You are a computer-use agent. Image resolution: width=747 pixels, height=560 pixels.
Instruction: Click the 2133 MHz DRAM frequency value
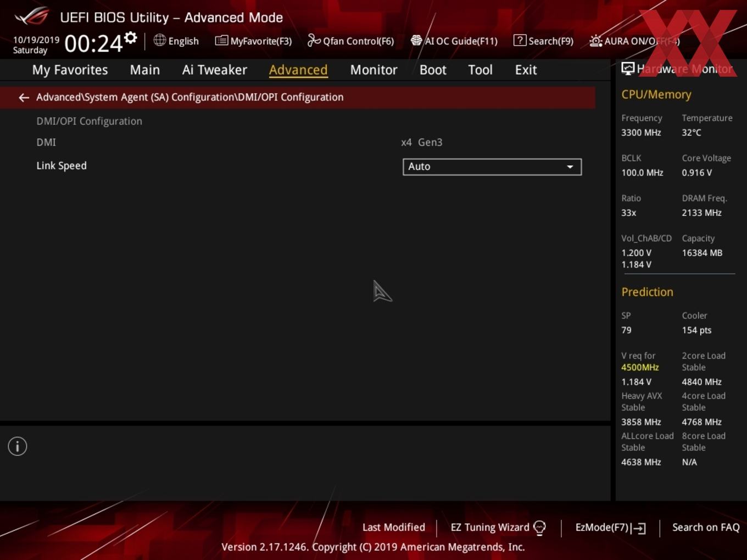coord(701,213)
